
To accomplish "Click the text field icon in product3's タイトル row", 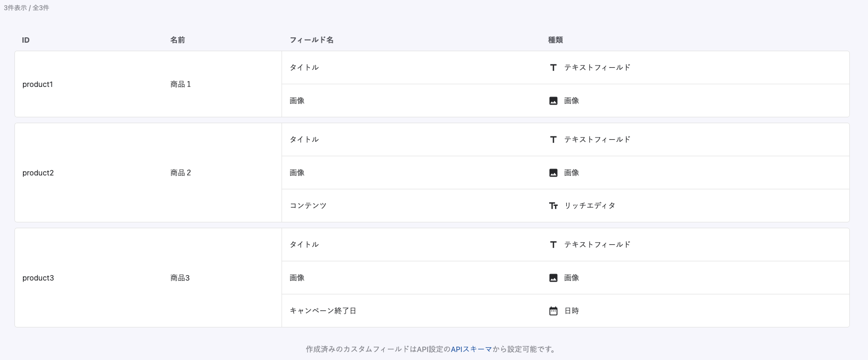I will [x=553, y=245].
